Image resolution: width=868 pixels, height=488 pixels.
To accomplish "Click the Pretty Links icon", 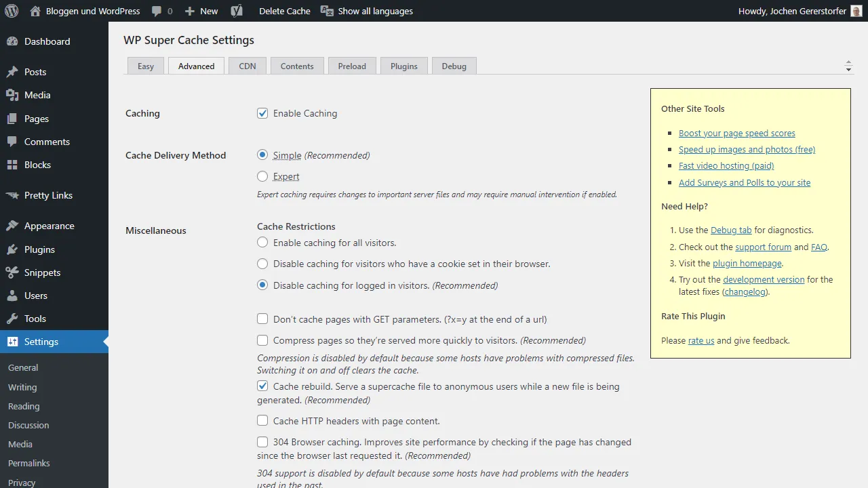I will 12,195.
